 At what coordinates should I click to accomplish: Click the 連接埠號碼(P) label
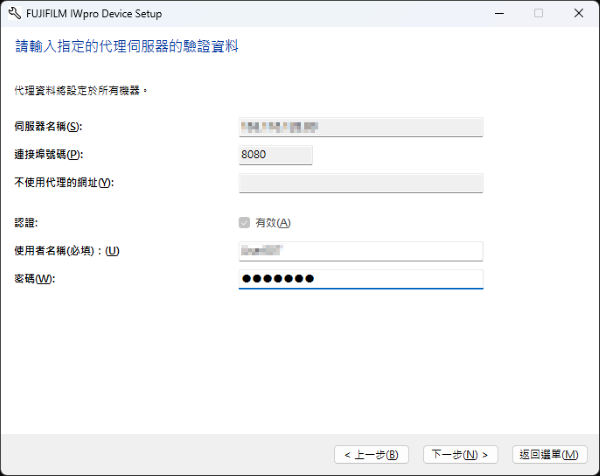click(47, 154)
